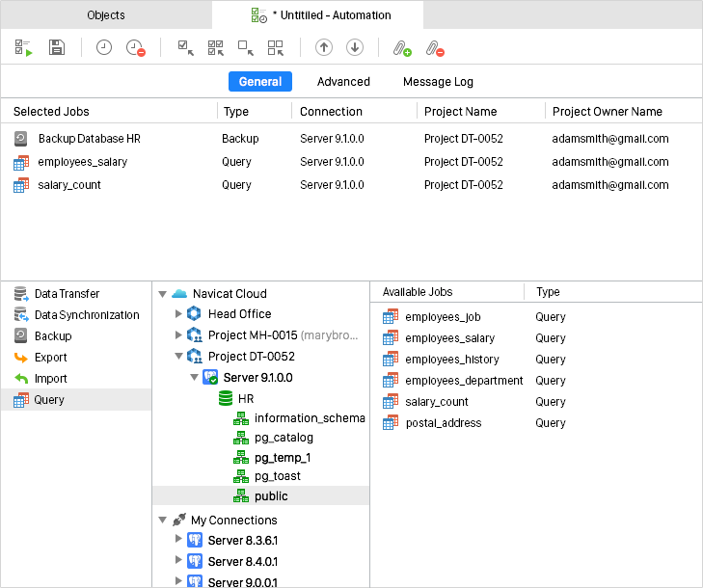The image size is (703, 588).
Task: Select Project DT-0052 in tree
Action: [x=252, y=357]
